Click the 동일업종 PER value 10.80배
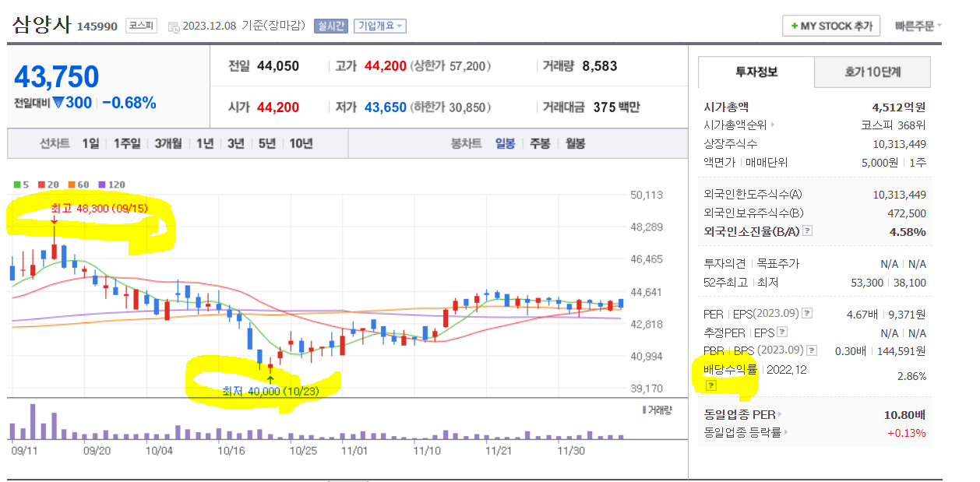Screen dimensions: 980x482 coord(904,414)
